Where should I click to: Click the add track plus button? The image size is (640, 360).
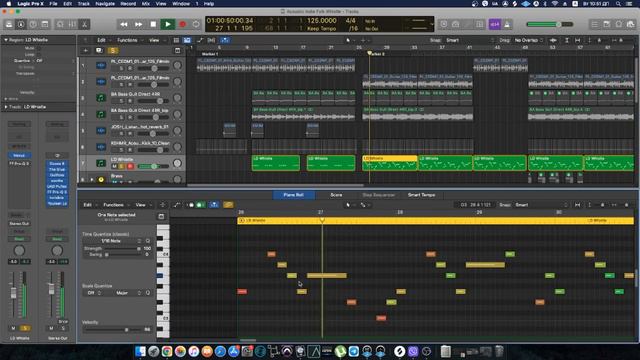(x=86, y=51)
